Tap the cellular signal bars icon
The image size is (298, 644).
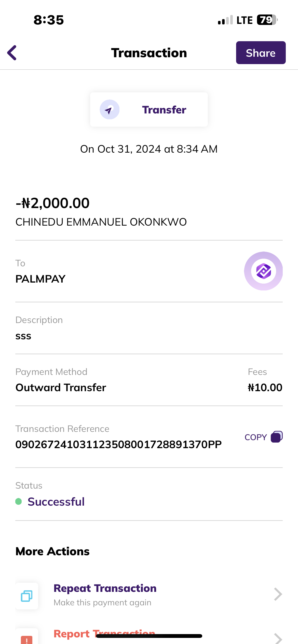pyautogui.click(x=225, y=20)
